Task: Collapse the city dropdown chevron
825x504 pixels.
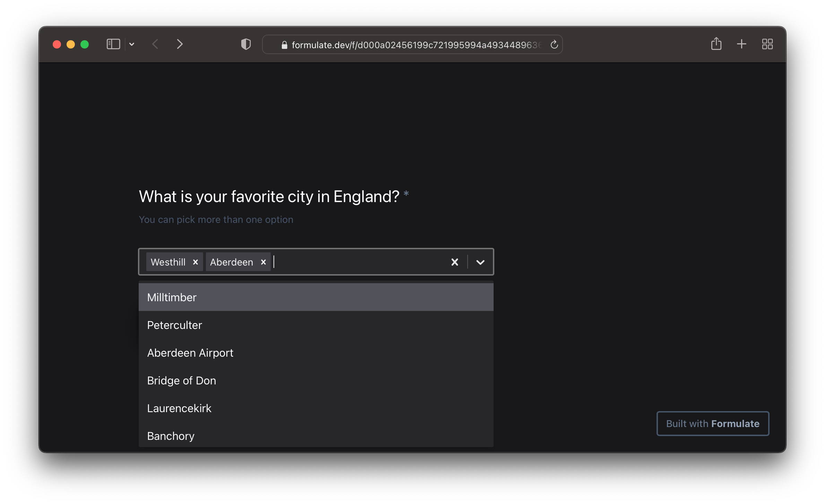Action: click(480, 262)
